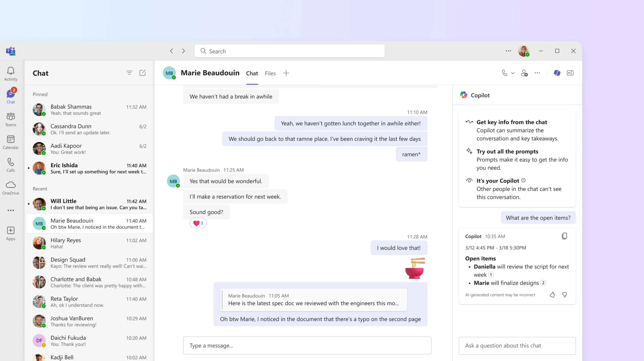This screenshot has width=644, height=361.
Task: Click the ramen bowl emoji message
Action: (415, 268)
